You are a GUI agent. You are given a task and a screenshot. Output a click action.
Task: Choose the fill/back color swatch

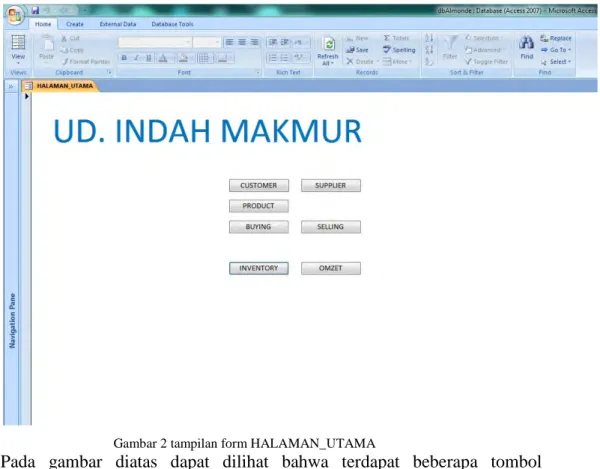click(x=183, y=58)
